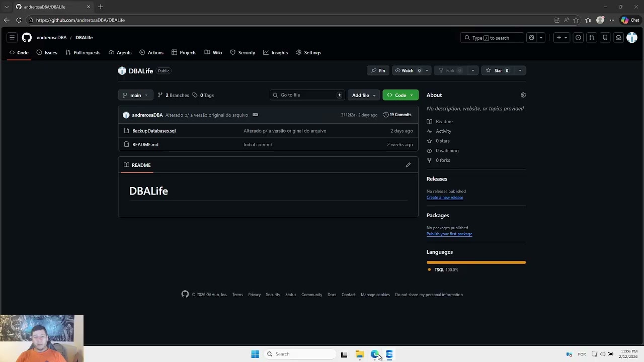Viewport: 644px width, 362px height.
Task: Click the Publish your first package link
Action: 449,234
